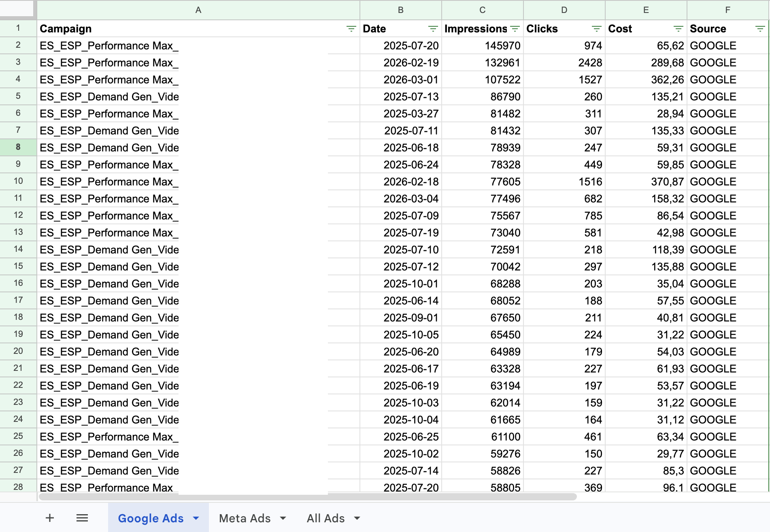This screenshot has width=770, height=532.
Task: Switch to the Meta Ads tab
Action: pyautogui.click(x=245, y=518)
